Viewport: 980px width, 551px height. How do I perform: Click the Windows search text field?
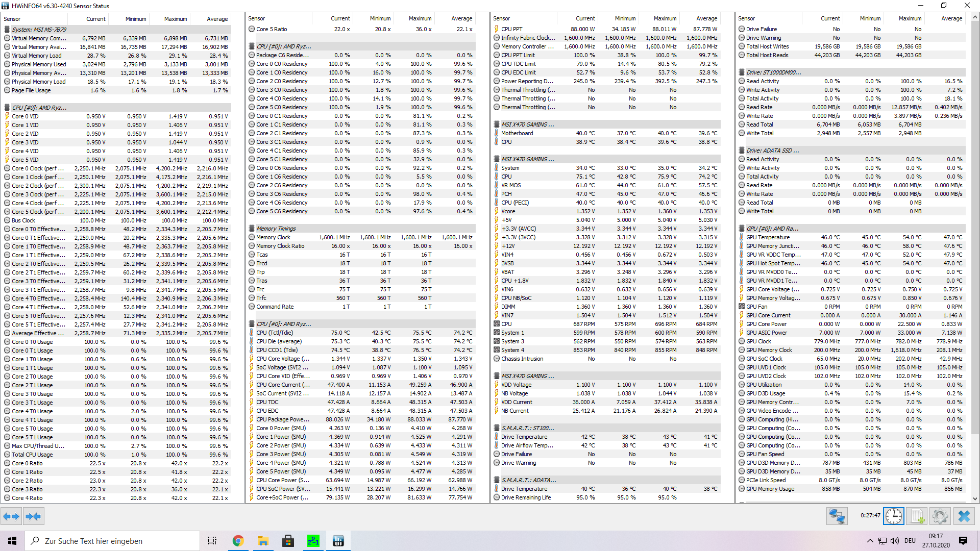pos(112,541)
